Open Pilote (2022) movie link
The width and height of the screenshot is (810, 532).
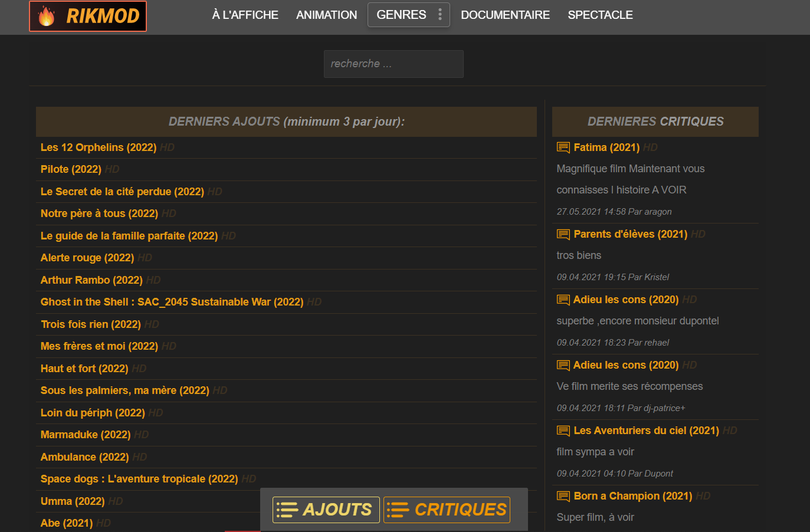click(x=71, y=169)
